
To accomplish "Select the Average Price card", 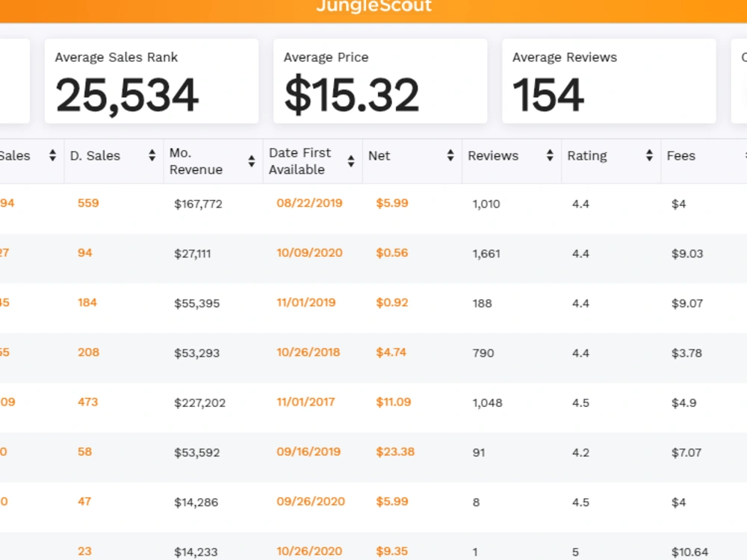I will click(380, 81).
